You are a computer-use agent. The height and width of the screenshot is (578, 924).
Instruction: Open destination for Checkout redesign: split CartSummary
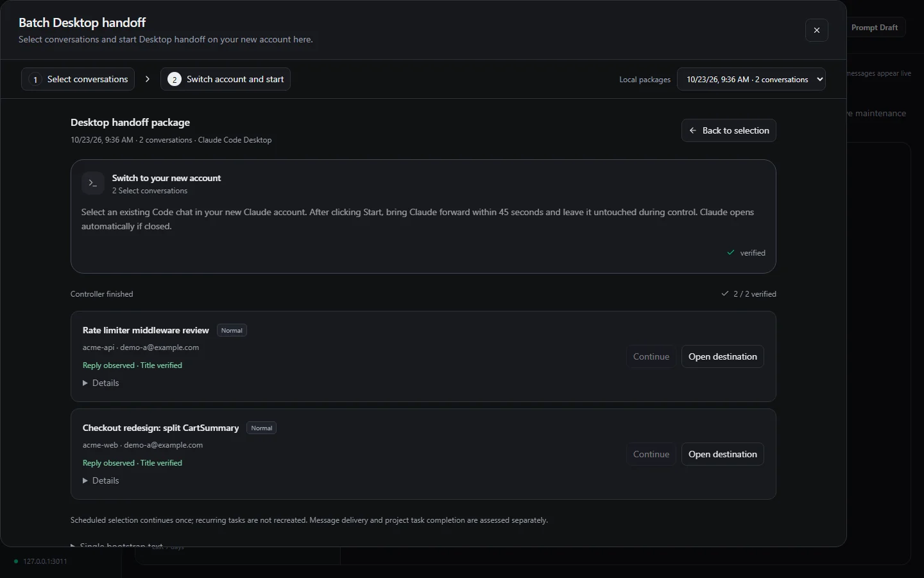point(723,454)
